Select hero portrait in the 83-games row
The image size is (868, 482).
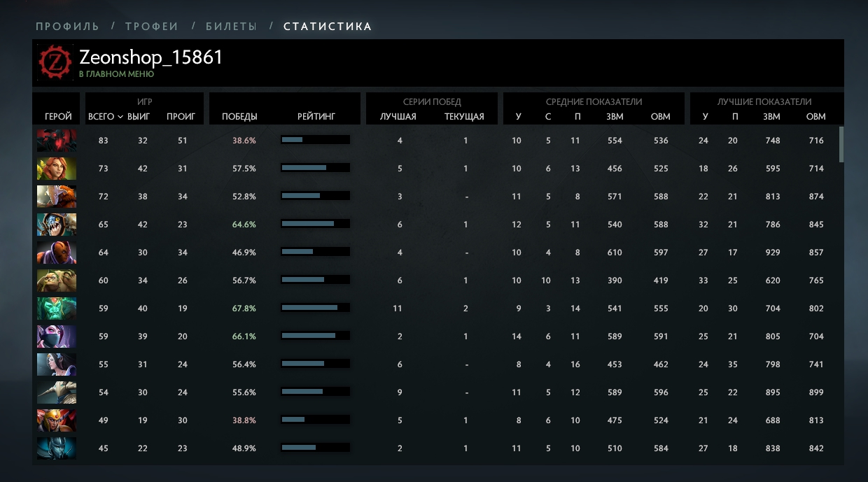[x=57, y=141]
